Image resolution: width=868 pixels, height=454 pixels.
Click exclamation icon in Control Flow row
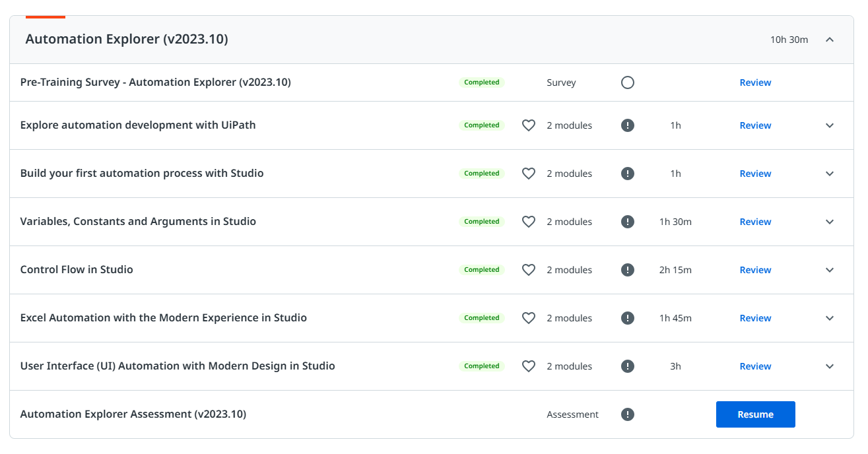click(x=628, y=270)
